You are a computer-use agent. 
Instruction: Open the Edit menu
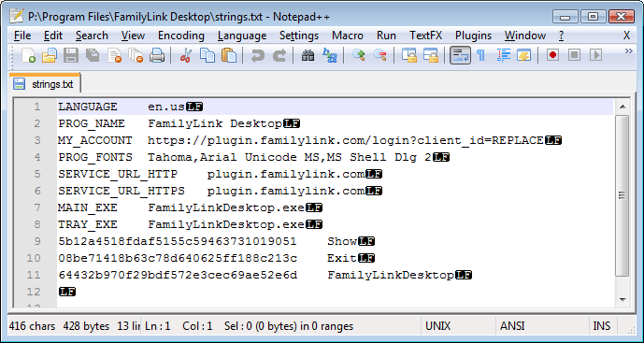[x=53, y=36]
